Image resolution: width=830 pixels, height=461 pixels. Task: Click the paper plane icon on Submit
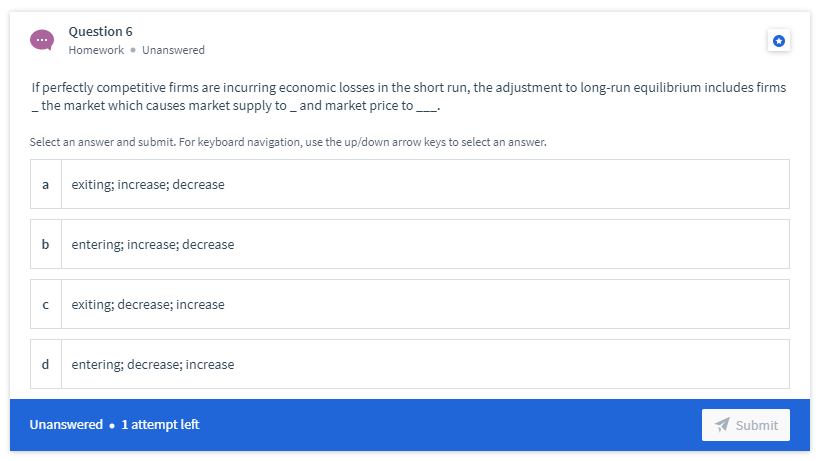pos(722,424)
